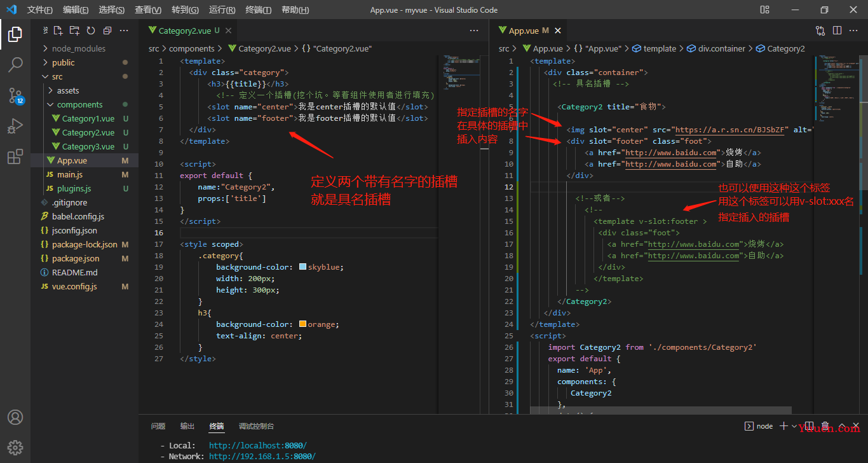Open the 选择(S) menu
868x463 pixels.
click(x=112, y=10)
